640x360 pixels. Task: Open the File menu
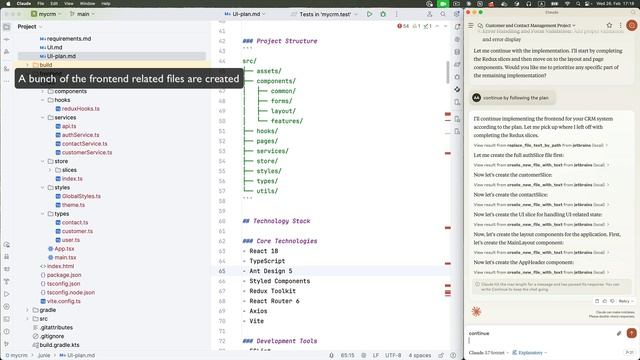coord(41,4)
